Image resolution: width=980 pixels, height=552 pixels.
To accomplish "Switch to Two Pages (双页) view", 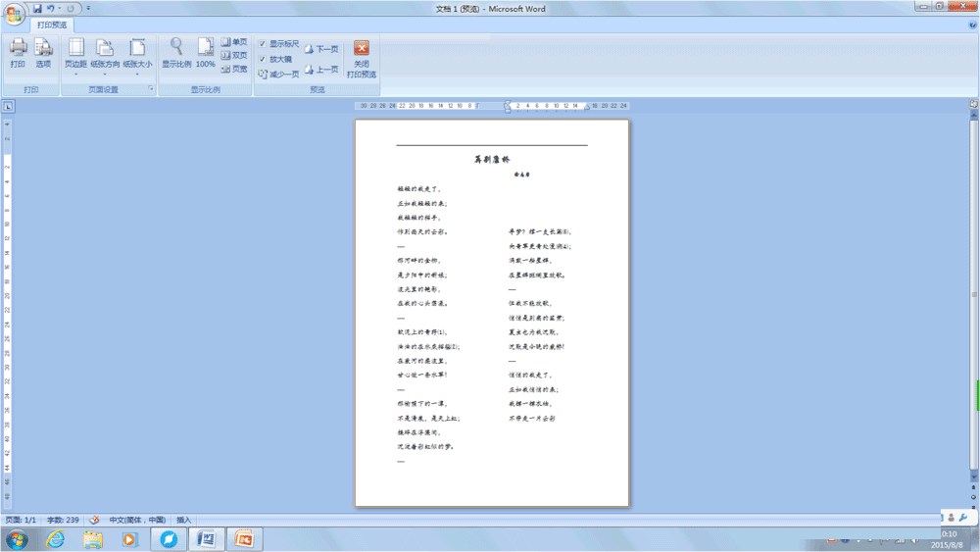I will click(x=234, y=56).
